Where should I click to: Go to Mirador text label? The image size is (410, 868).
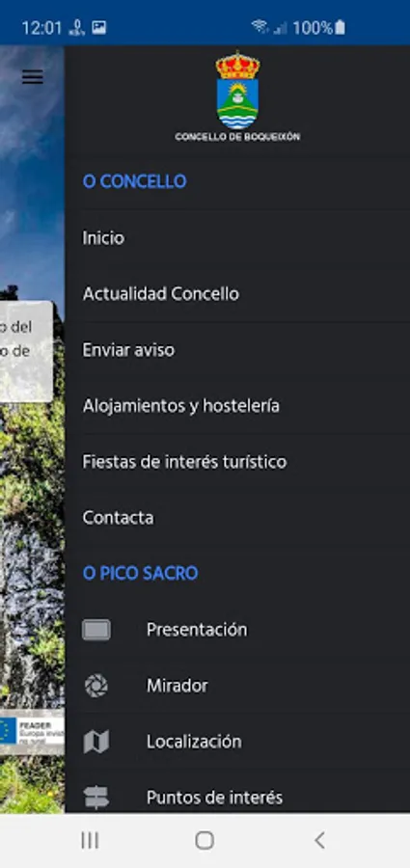tap(178, 686)
